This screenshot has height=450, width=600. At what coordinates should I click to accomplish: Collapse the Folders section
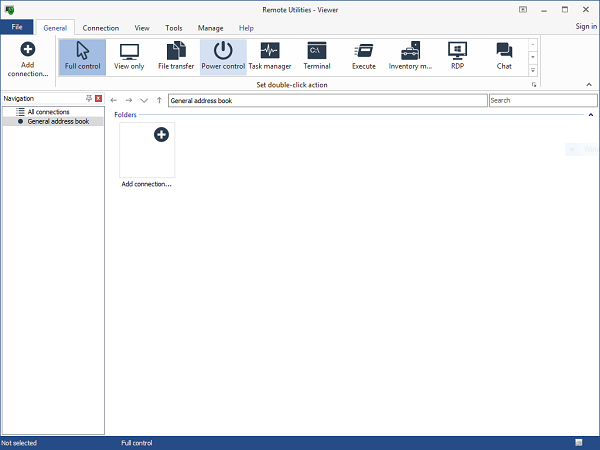[590, 115]
